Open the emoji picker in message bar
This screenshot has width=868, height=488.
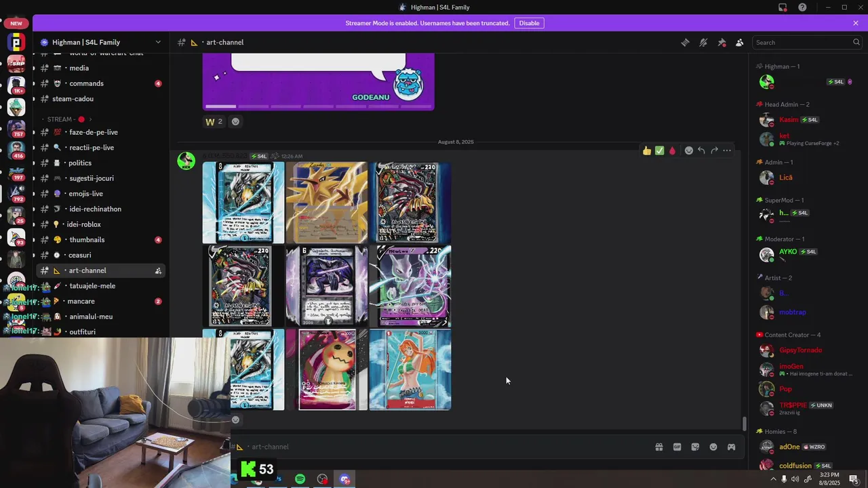[x=713, y=447]
